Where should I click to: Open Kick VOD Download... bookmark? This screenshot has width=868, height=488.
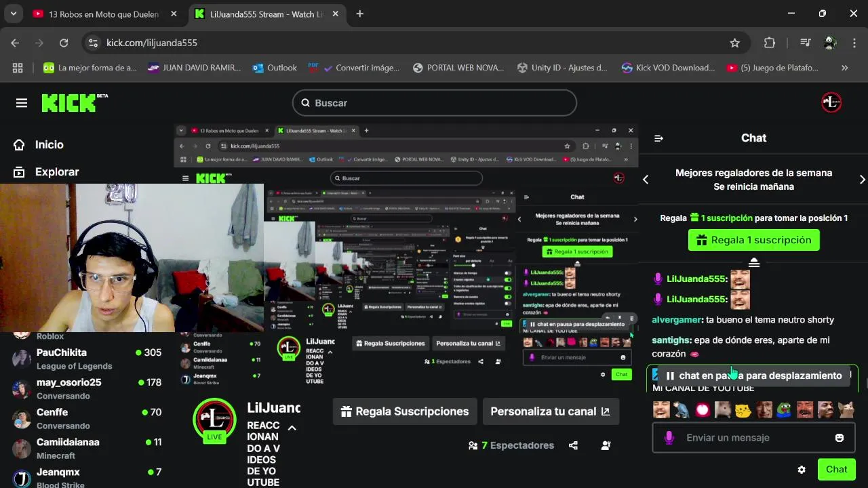pyautogui.click(x=668, y=68)
